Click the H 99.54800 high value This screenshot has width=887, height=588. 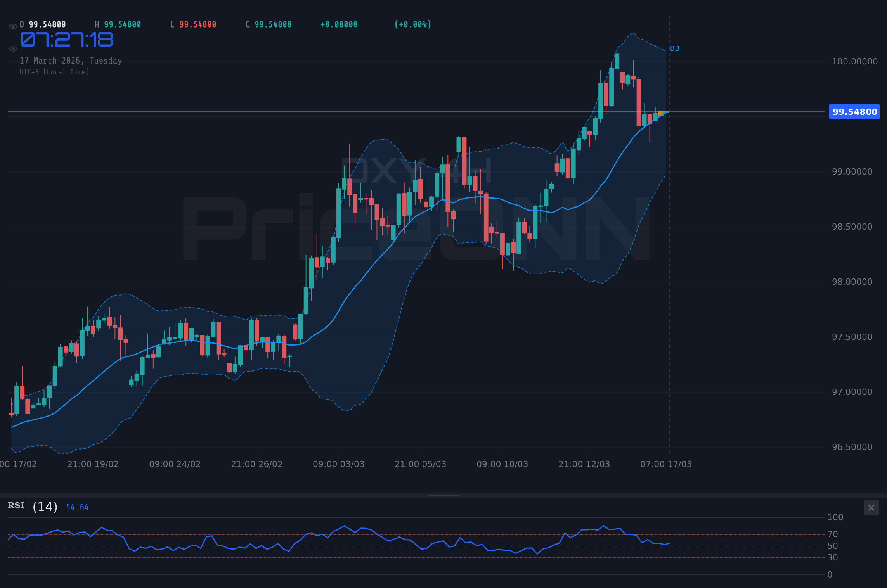118,24
